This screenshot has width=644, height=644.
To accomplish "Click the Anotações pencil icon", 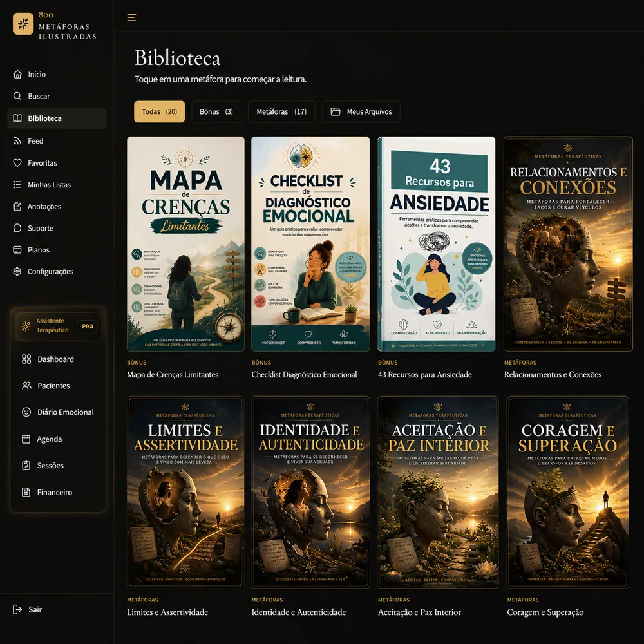I will click(x=17, y=206).
